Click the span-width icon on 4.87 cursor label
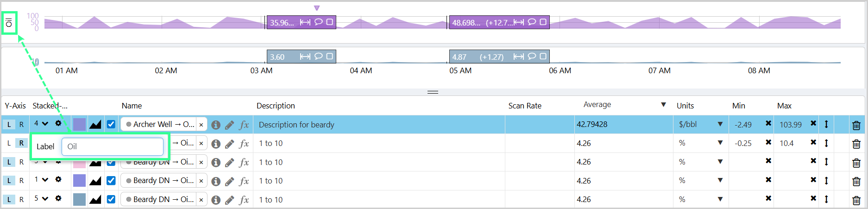This screenshot has height=209, width=868. 519,57
